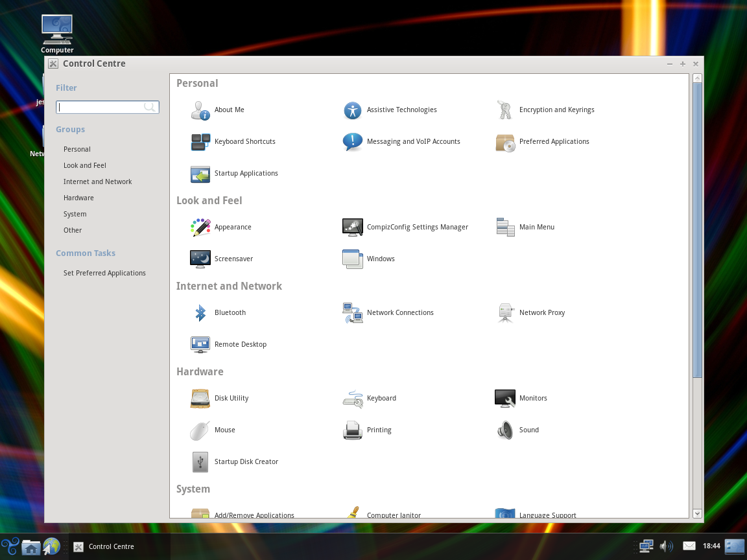
Task: Open the Monitors icon
Action: pos(505,399)
